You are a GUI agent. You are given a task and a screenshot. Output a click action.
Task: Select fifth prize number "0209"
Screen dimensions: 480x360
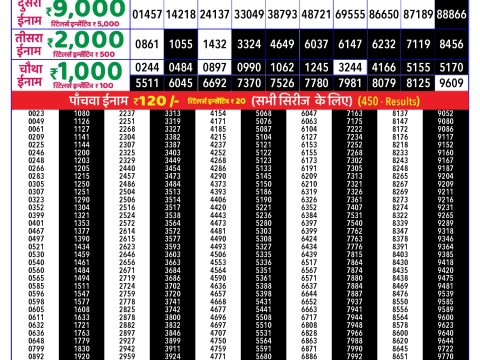point(36,137)
